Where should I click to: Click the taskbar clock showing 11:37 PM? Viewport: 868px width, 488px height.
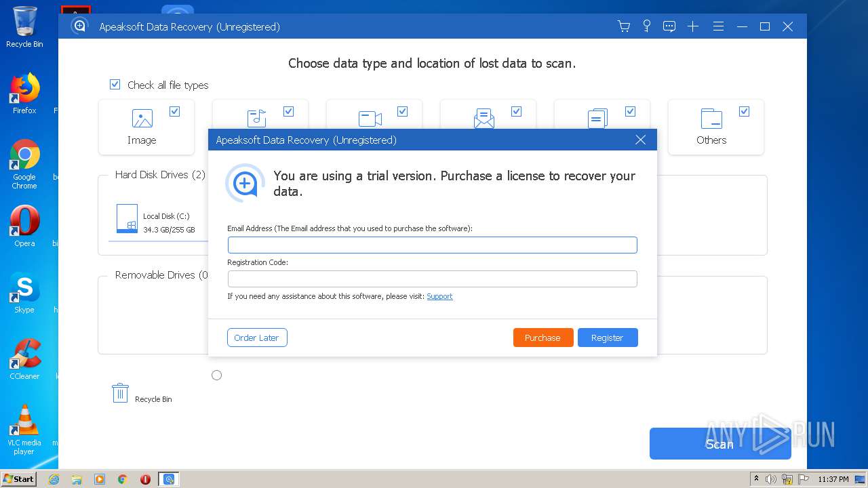click(833, 479)
